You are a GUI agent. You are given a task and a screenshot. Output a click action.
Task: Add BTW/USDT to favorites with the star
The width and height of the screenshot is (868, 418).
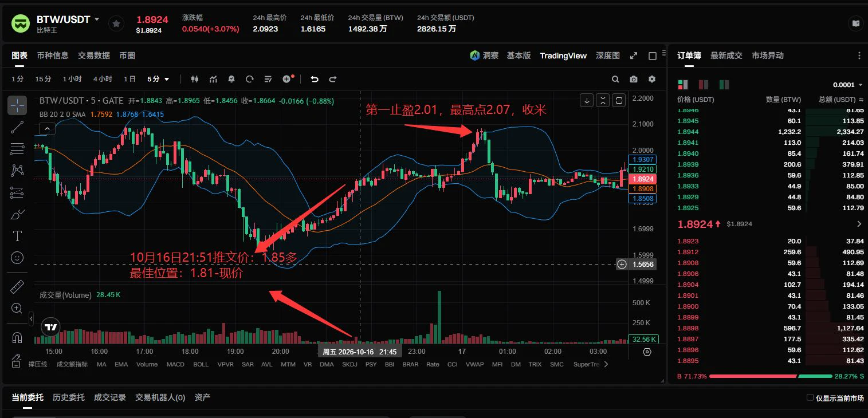116,23
